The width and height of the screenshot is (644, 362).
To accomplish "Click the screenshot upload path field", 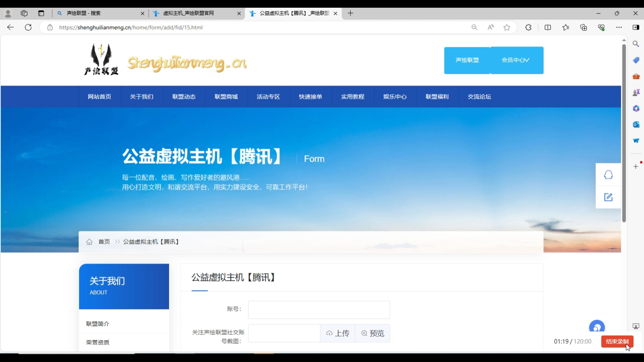I will pos(284,333).
